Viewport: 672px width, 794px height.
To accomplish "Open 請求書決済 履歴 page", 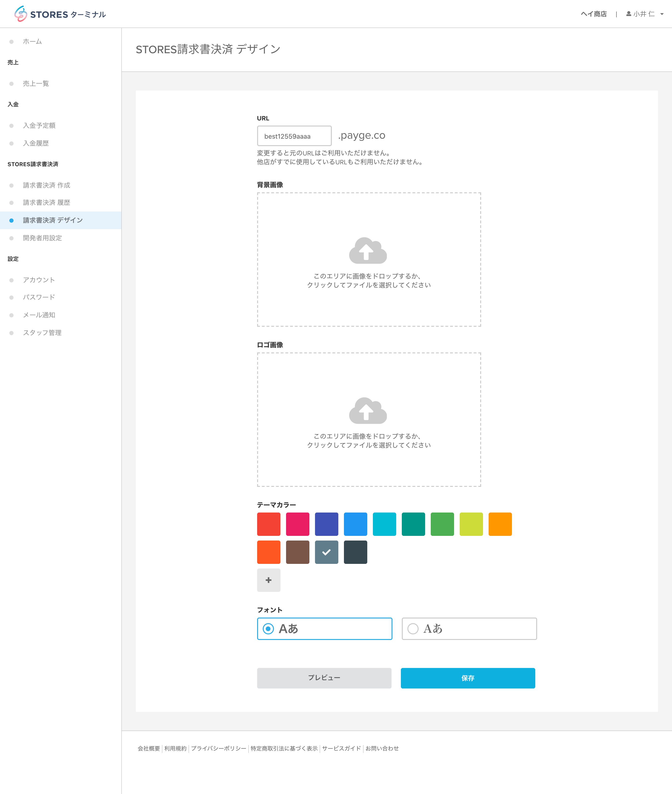I will (x=46, y=202).
